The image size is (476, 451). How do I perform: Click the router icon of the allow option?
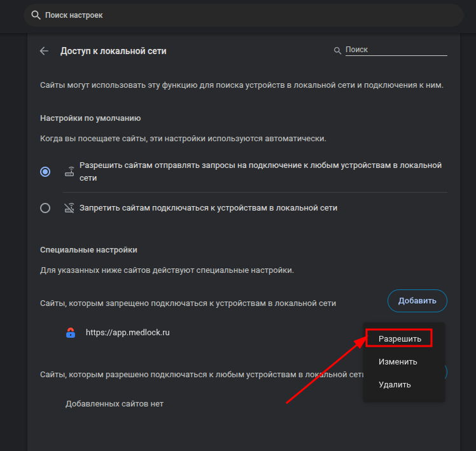point(70,172)
